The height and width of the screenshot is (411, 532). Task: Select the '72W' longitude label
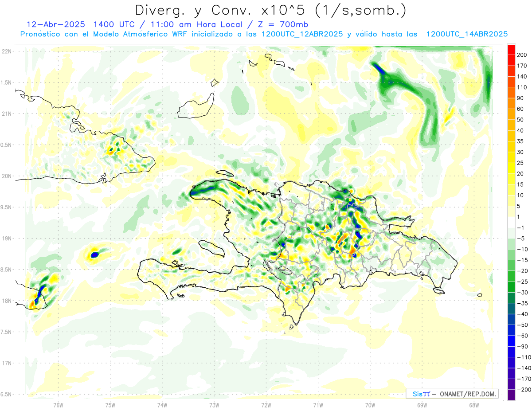click(266, 405)
